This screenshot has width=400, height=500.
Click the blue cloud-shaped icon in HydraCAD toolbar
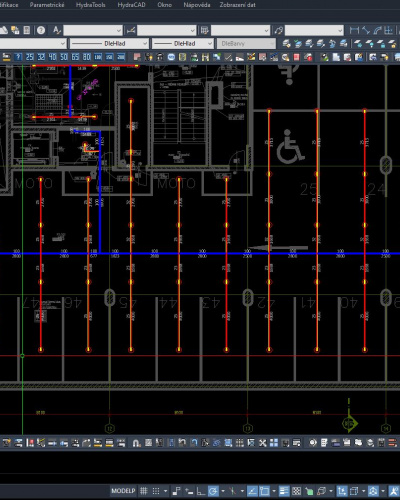[x=171, y=57]
